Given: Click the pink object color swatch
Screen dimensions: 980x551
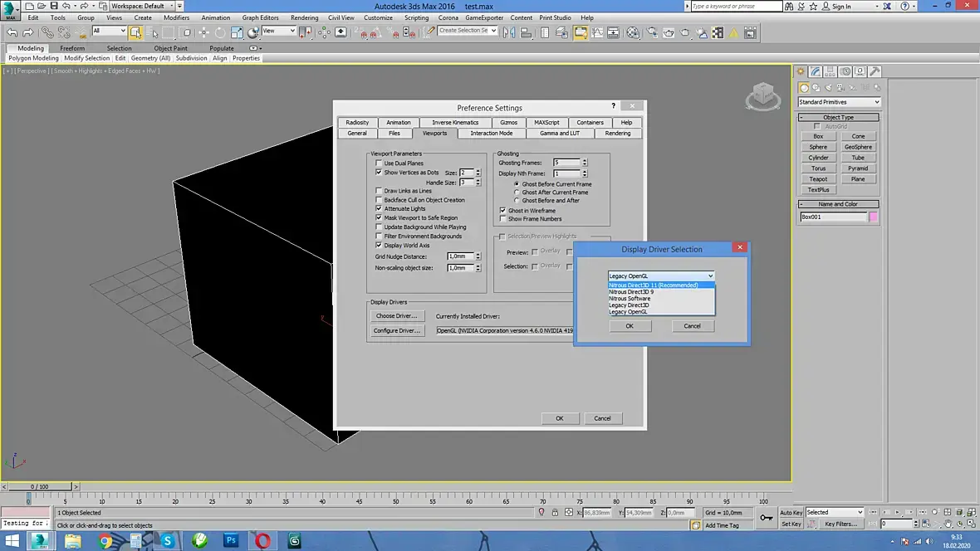Looking at the screenshot, I should click(873, 217).
